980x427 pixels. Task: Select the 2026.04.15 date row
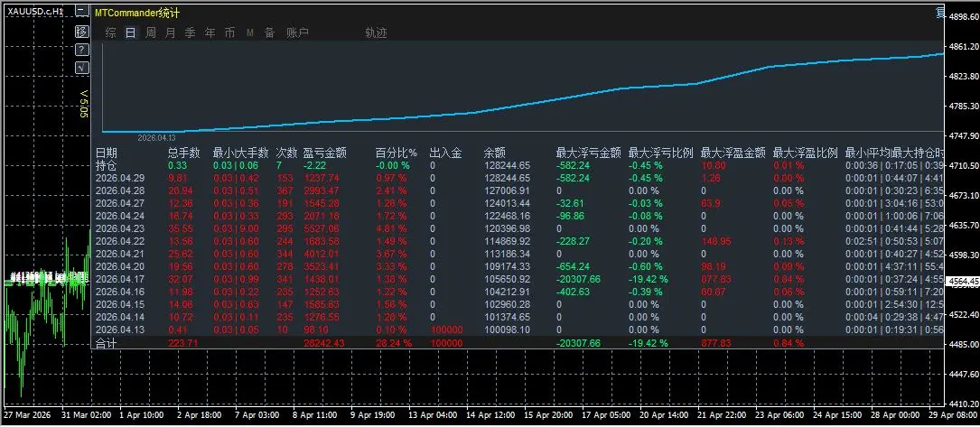pos(120,304)
